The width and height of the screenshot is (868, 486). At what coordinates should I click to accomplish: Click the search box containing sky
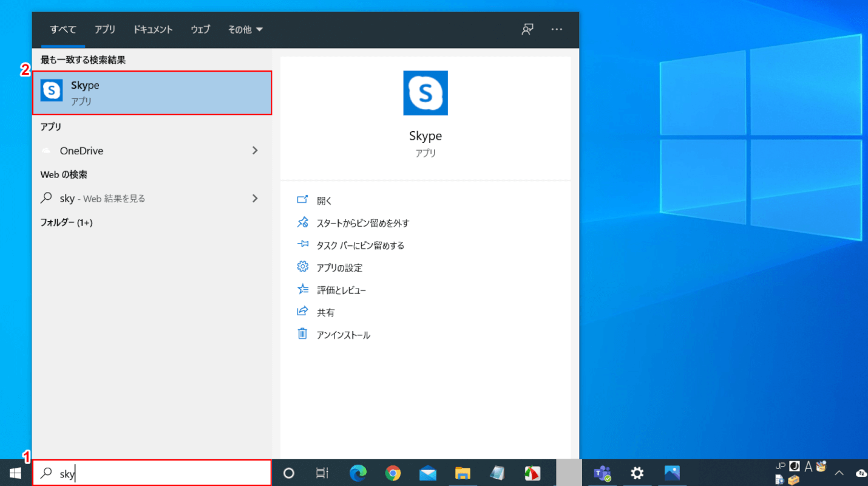tap(152, 473)
